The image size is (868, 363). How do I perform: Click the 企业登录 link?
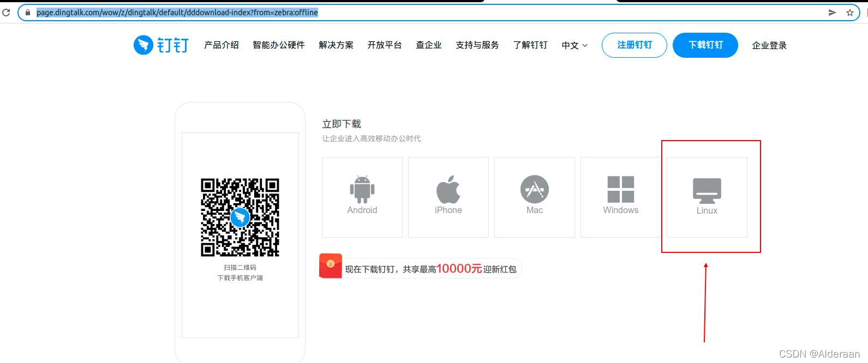(x=769, y=45)
